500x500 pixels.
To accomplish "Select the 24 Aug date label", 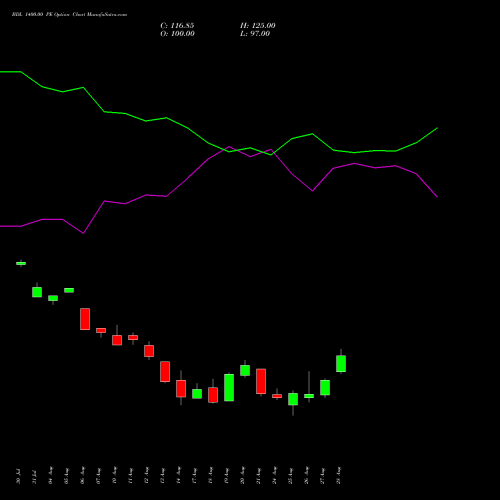I will [x=274, y=475].
